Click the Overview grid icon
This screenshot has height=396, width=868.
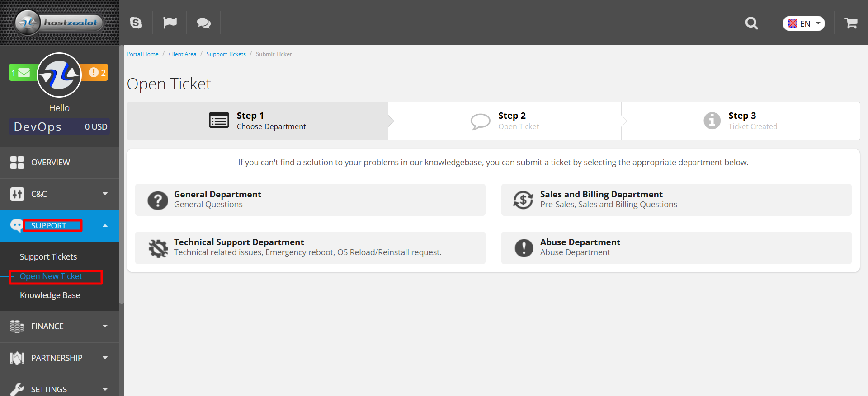[x=17, y=163]
